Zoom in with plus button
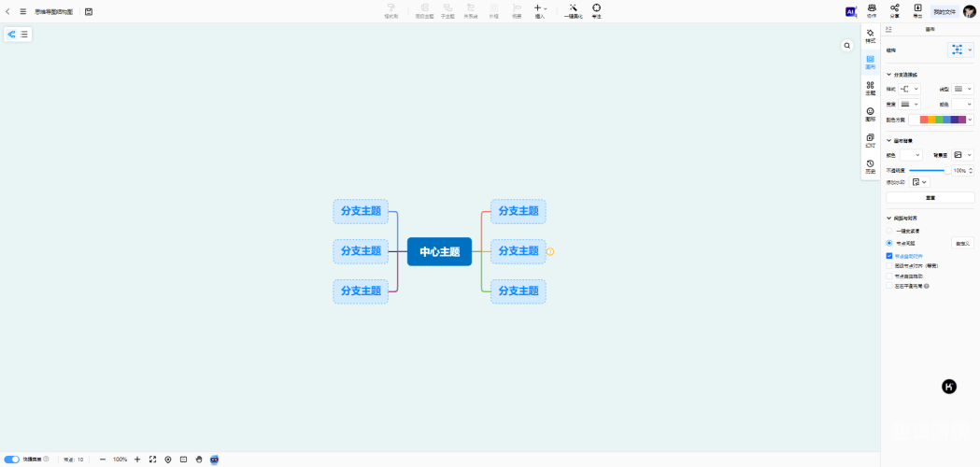 click(137, 460)
